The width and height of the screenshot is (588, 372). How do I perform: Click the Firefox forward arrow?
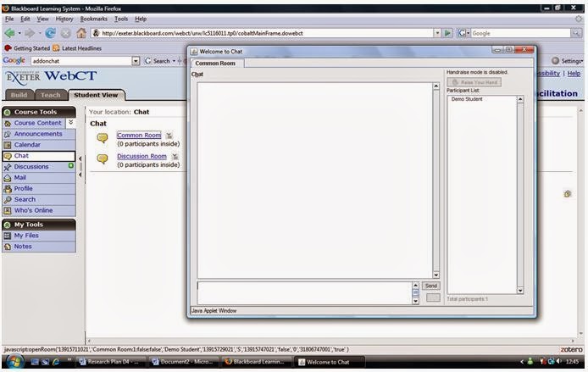[x=30, y=33]
